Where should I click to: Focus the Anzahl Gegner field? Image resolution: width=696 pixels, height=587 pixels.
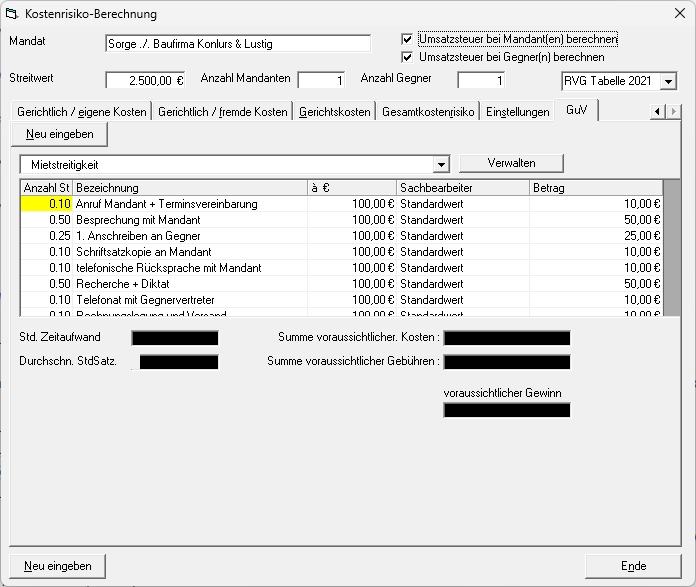tap(481, 80)
